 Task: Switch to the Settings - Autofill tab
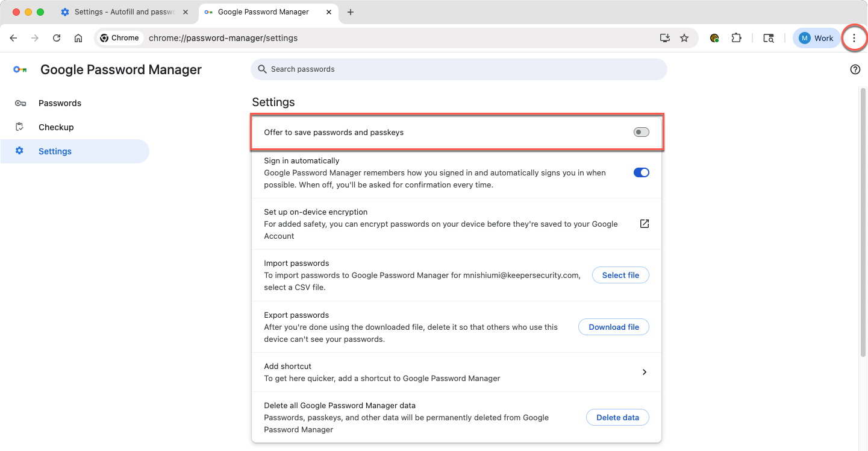(123, 12)
